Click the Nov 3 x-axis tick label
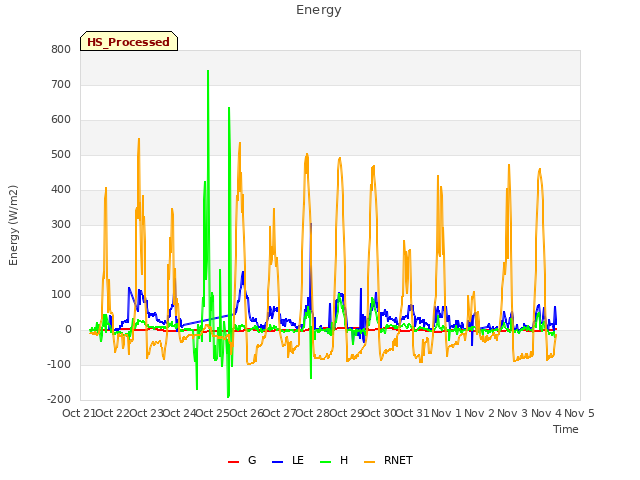Image resolution: width=640 pixels, height=480 pixels. point(513,413)
